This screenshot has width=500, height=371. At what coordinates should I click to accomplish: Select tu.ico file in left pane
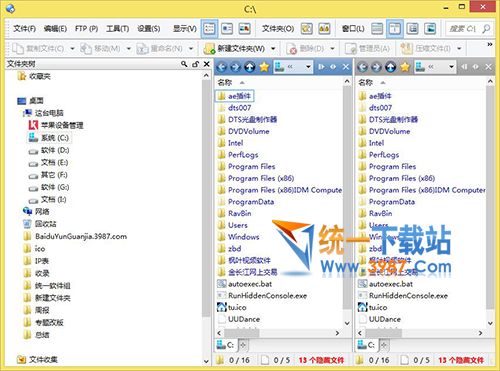232,307
